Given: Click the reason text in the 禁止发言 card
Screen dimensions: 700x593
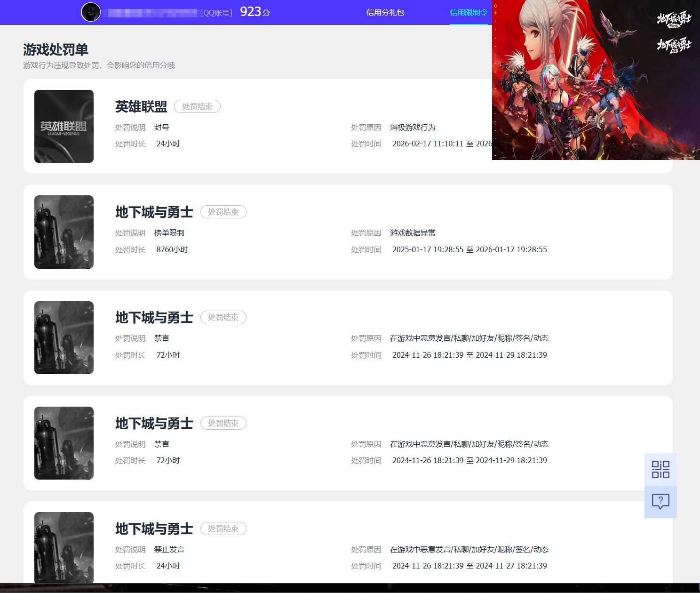Looking at the screenshot, I should pos(469,550).
